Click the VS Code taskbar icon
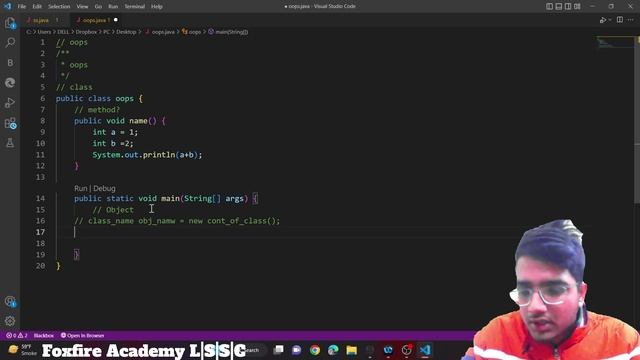The height and width of the screenshot is (360, 640). tap(425, 350)
